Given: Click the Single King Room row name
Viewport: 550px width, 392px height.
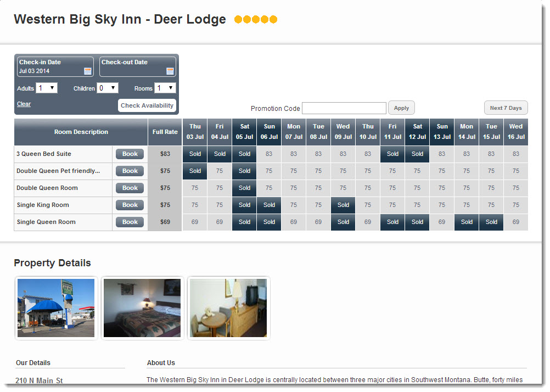Looking at the screenshot, I should pyautogui.click(x=43, y=205).
